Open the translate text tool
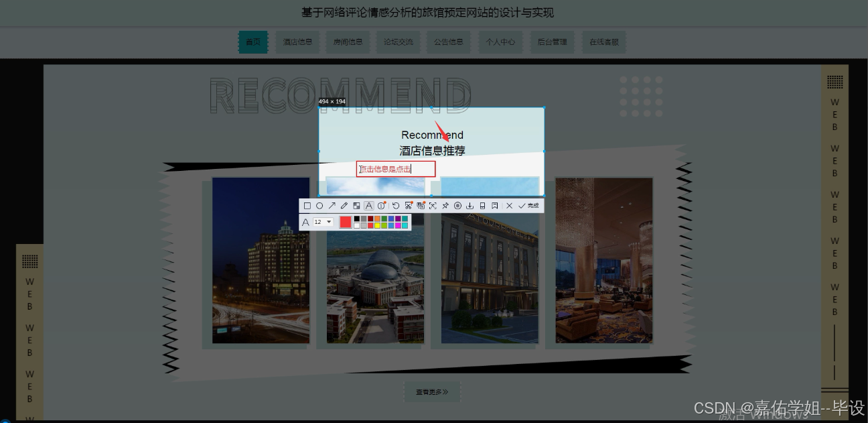The height and width of the screenshot is (423, 868). (421, 206)
